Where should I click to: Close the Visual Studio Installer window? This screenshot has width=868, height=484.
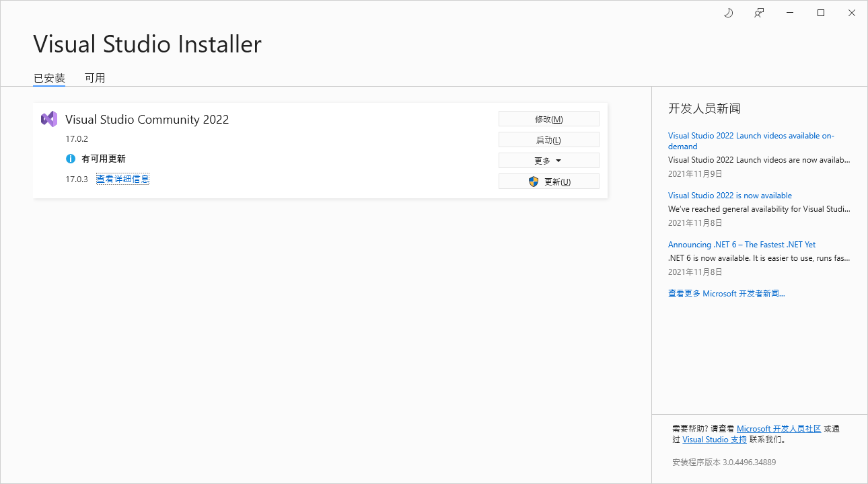click(x=852, y=13)
